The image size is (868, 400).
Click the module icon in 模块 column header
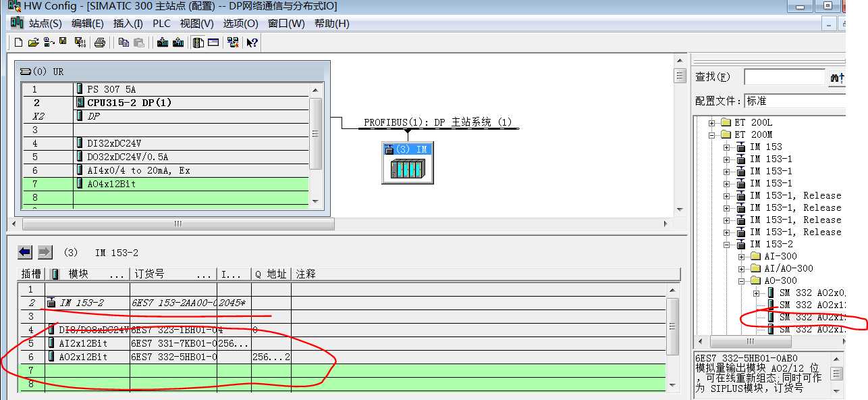[55, 274]
